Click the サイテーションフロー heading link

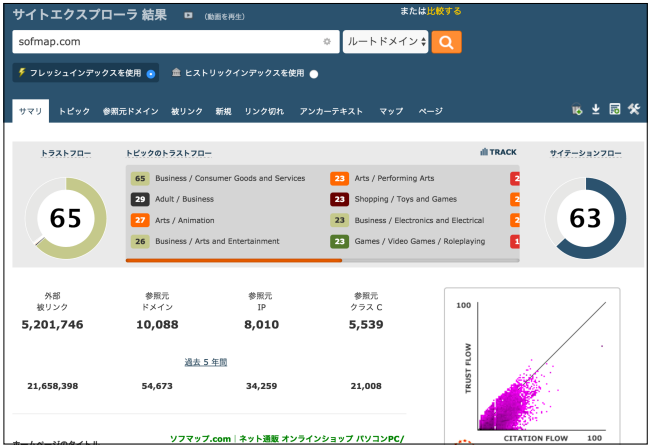585,153
